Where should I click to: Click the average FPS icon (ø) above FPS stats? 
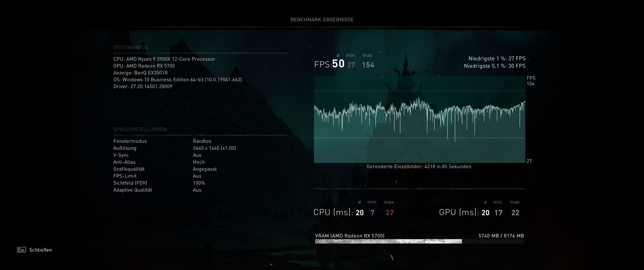tap(338, 55)
